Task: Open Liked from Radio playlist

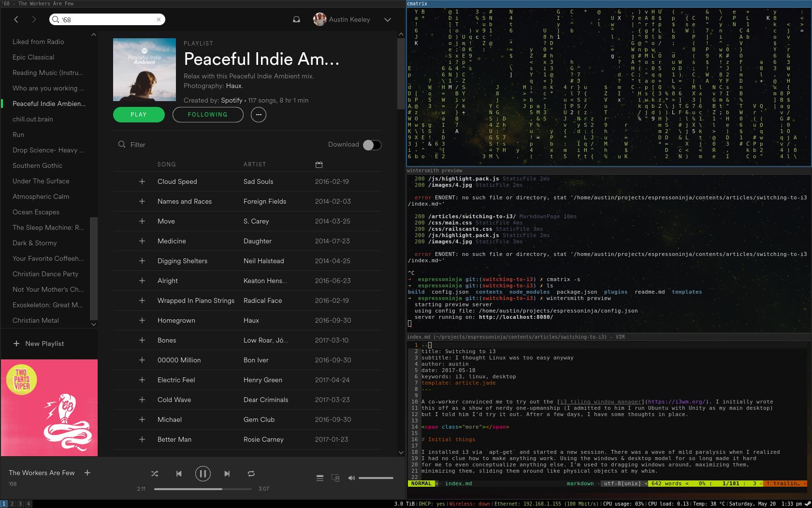Action: (x=38, y=42)
